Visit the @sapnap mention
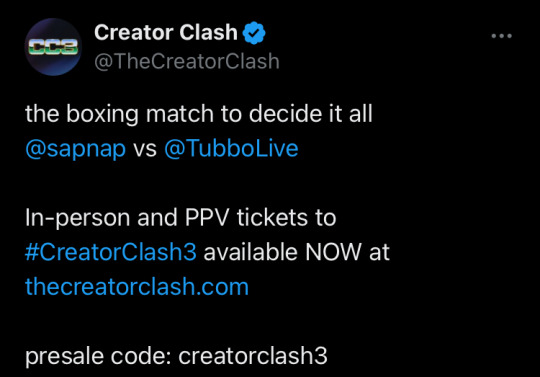The height and width of the screenshot is (377, 540). [76, 149]
